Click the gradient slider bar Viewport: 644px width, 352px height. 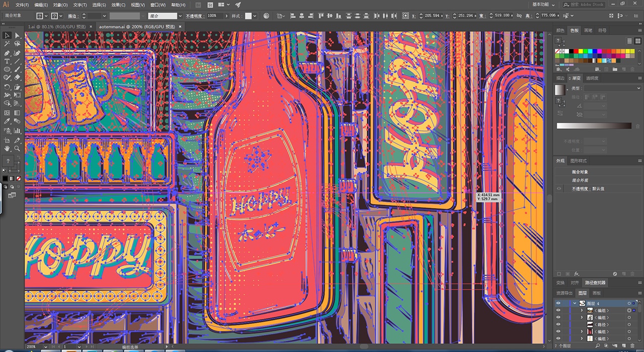coord(594,126)
